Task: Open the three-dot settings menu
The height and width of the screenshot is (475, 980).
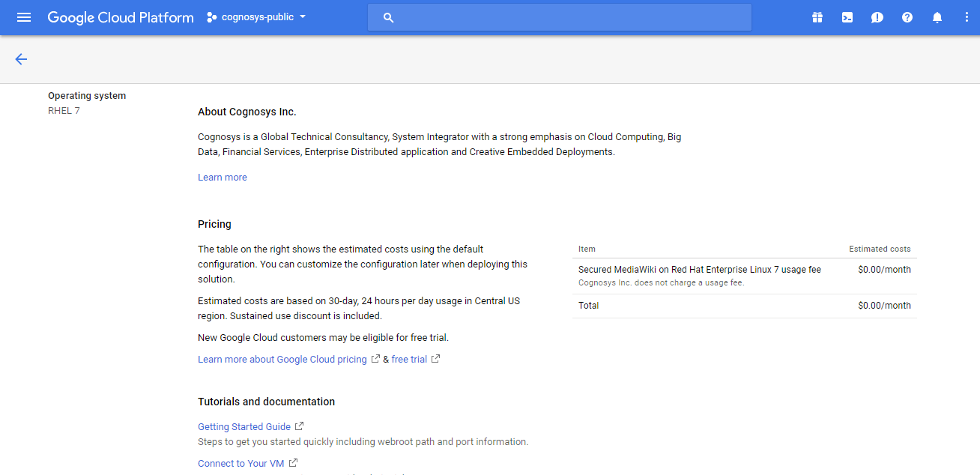Action: (967, 17)
